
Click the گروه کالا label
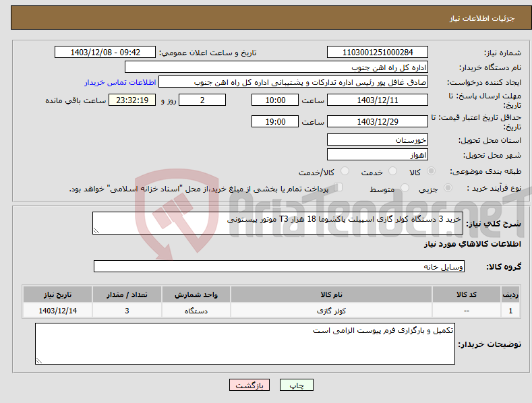pyautogui.click(x=504, y=267)
